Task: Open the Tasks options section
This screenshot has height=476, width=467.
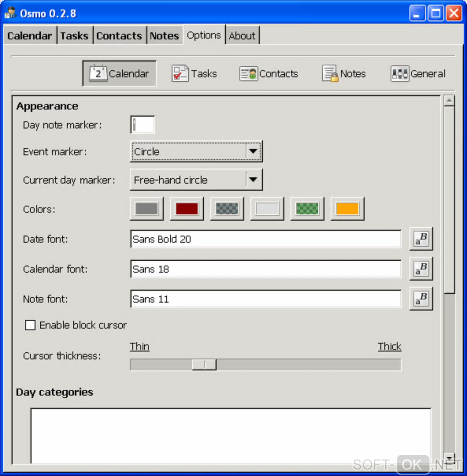Action: pos(194,73)
